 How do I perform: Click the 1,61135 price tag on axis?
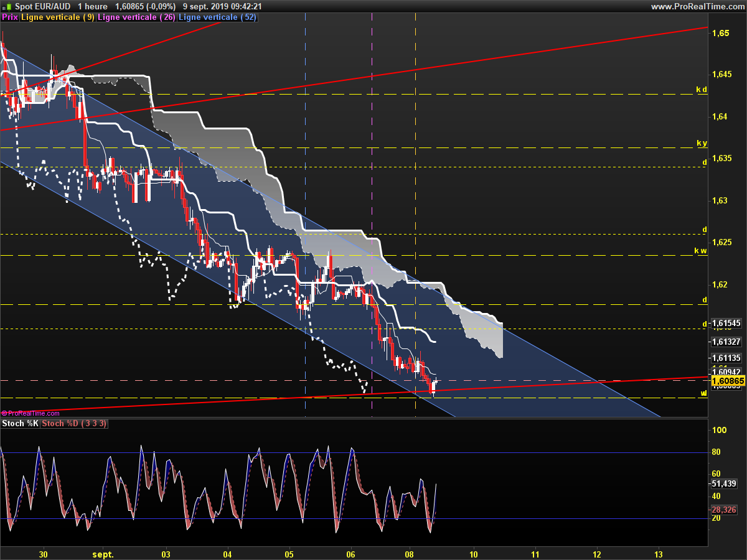point(726,358)
